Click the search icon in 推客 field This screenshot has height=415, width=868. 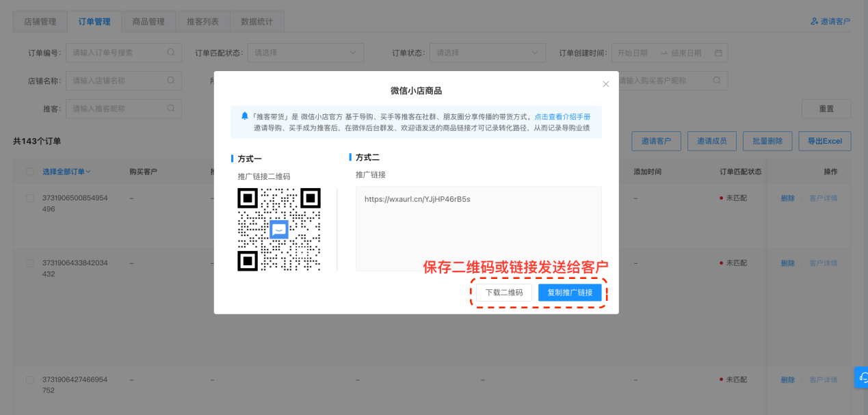(171, 108)
